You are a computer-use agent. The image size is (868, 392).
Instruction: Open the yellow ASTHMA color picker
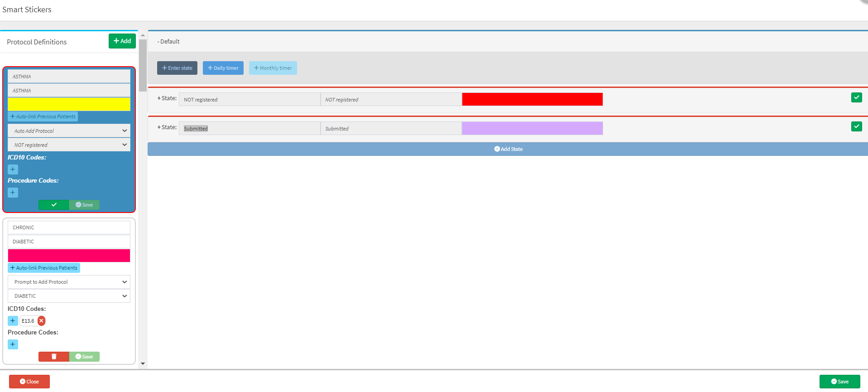[69, 104]
